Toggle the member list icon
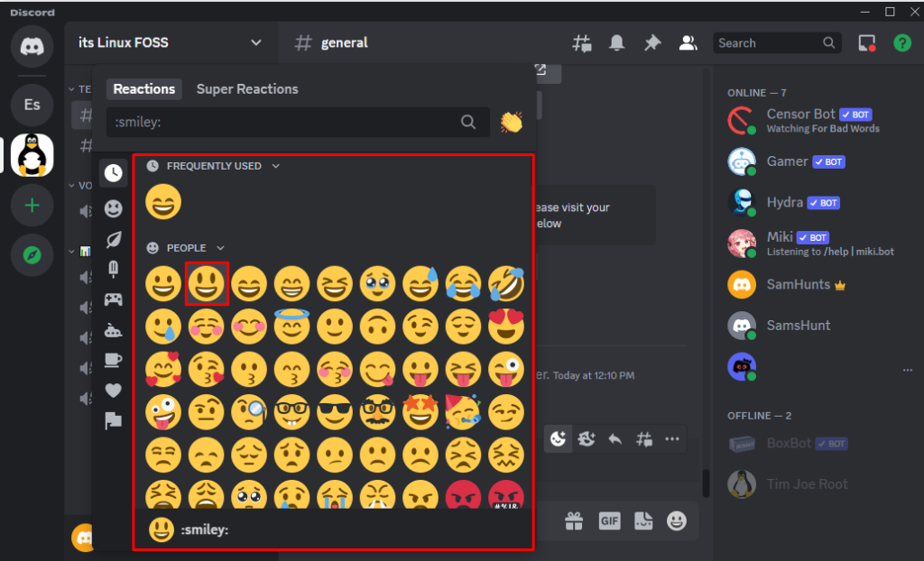Viewport: 924px width, 561px height. [688, 43]
